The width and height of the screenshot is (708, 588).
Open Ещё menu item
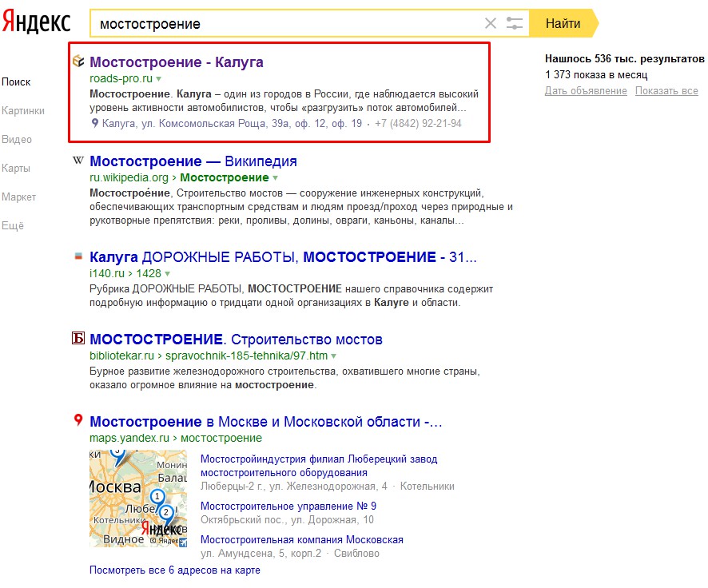[13, 225]
